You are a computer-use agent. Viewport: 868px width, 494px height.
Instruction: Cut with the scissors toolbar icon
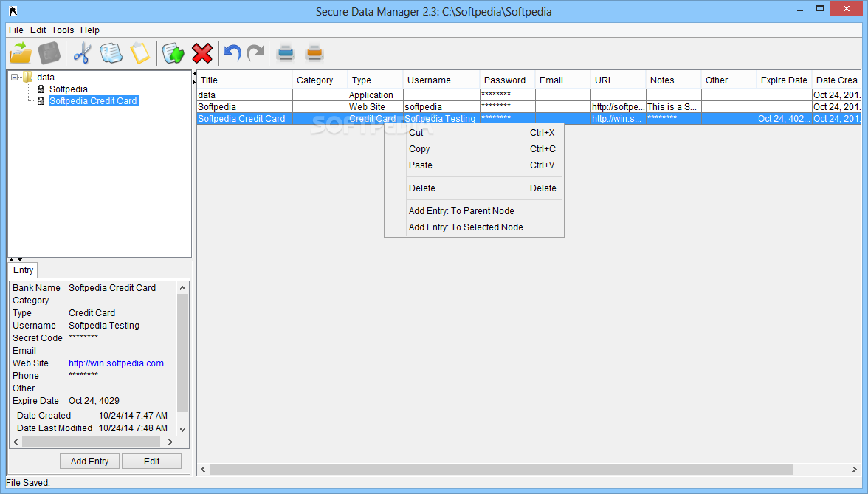pyautogui.click(x=82, y=53)
